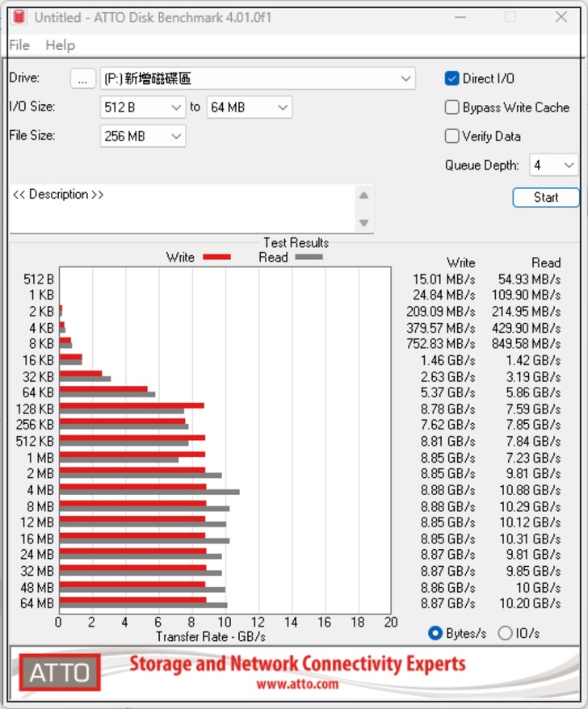The width and height of the screenshot is (588, 709).
Task: Click the drive browse '...' button
Action: [82, 78]
